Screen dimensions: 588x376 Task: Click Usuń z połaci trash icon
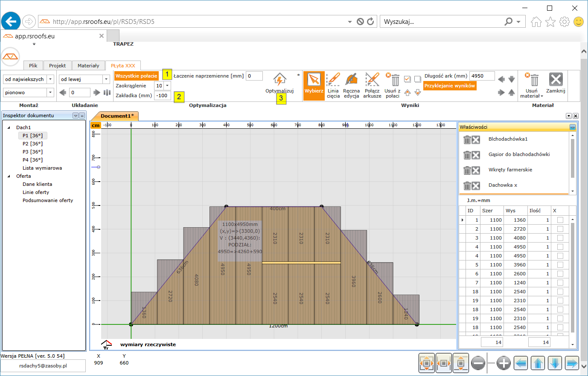pyautogui.click(x=395, y=80)
